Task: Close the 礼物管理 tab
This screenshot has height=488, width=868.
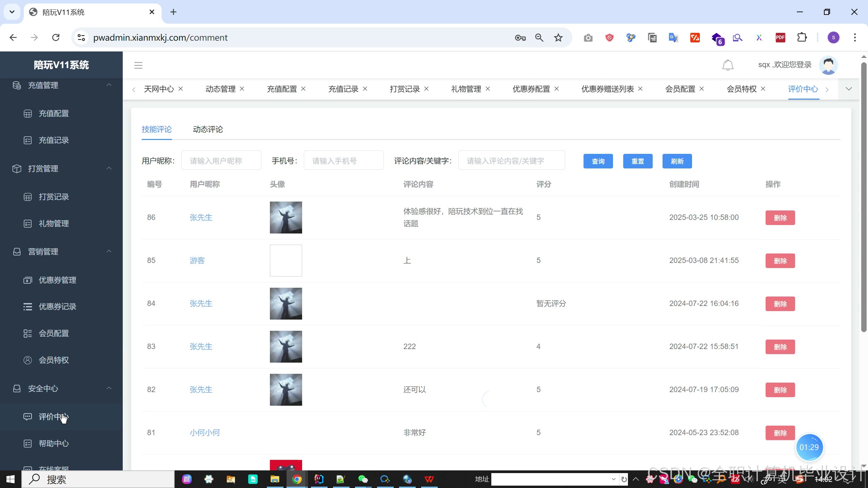Action: pyautogui.click(x=488, y=89)
